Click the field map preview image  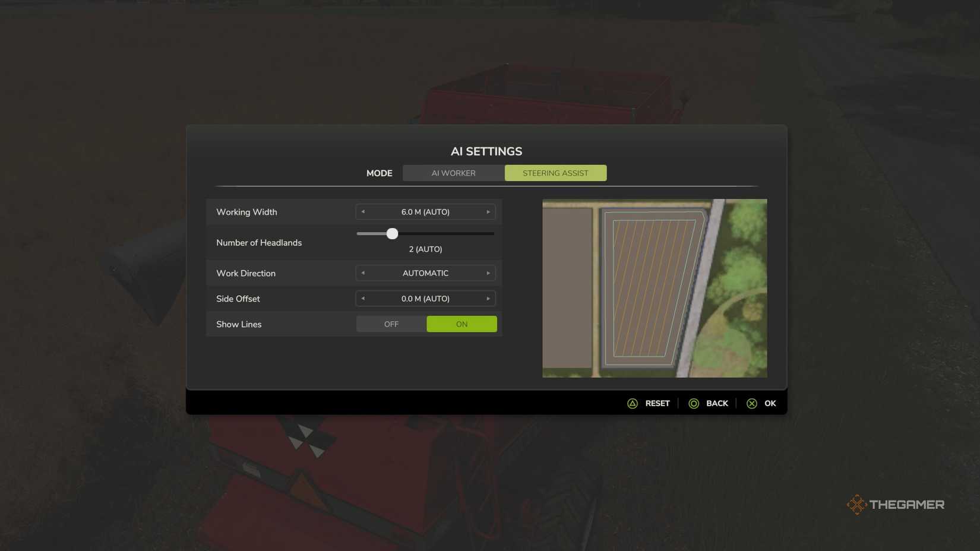pos(654,288)
